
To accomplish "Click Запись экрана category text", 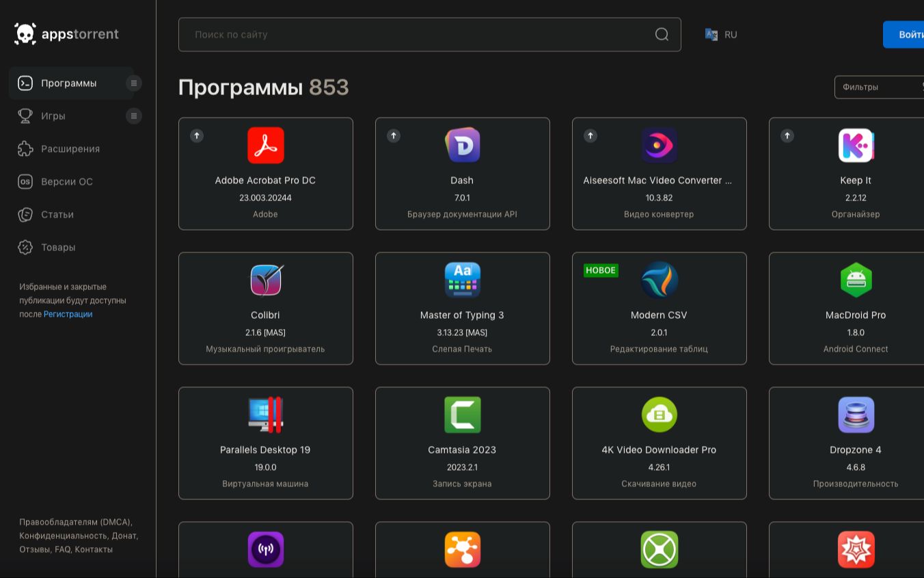I will coord(462,484).
